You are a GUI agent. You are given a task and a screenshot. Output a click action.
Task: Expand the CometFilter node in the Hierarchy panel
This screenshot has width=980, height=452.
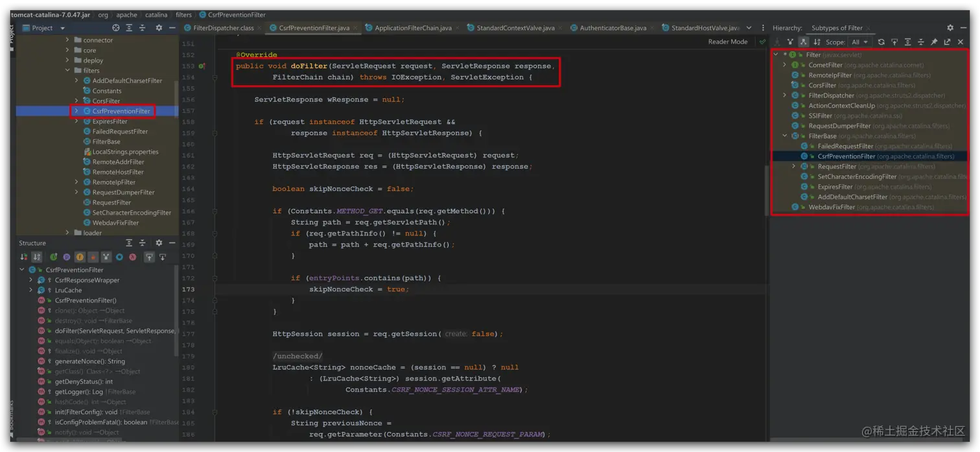click(785, 65)
